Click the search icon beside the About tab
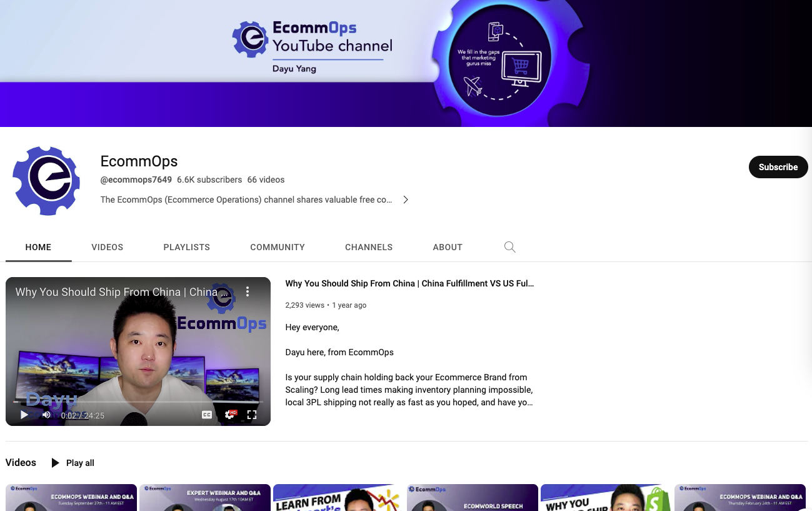 (509, 247)
